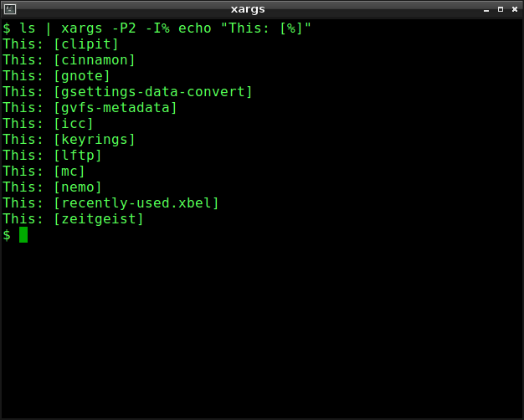Open the terminal icon window menu
The width and height of the screenshot is (524, 420).
10,9
